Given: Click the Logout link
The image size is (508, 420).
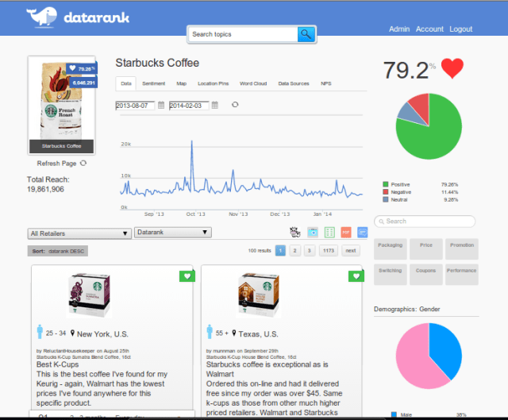Looking at the screenshot, I should [460, 29].
